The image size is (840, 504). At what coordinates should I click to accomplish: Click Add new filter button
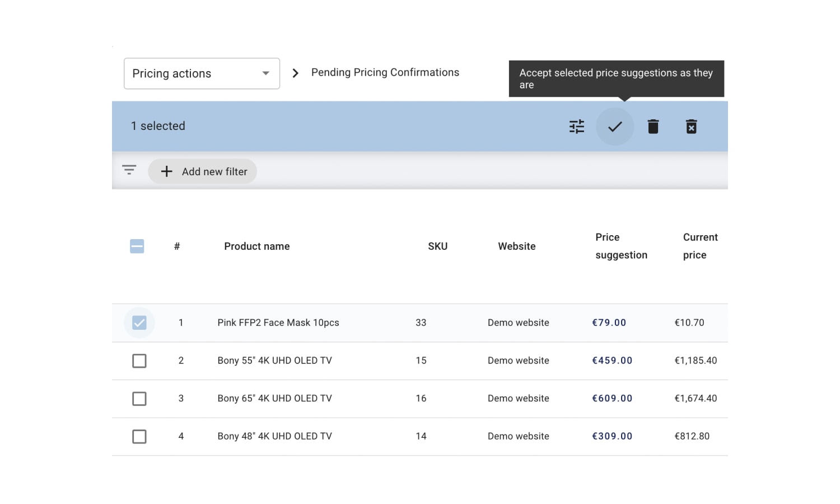(x=203, y=171)
